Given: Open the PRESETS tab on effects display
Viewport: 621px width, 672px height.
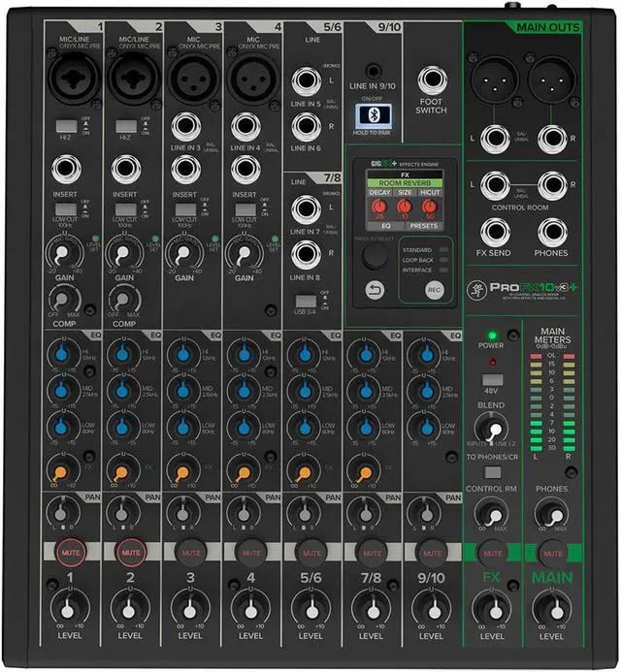Looking at the screenshot, I should pos(424,226).
